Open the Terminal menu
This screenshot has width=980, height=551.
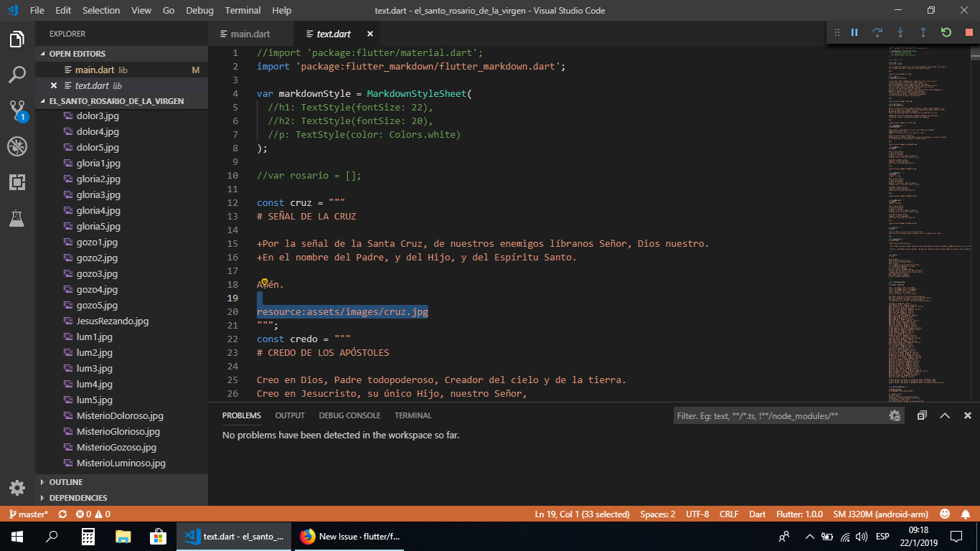click(x=242, y=11)
